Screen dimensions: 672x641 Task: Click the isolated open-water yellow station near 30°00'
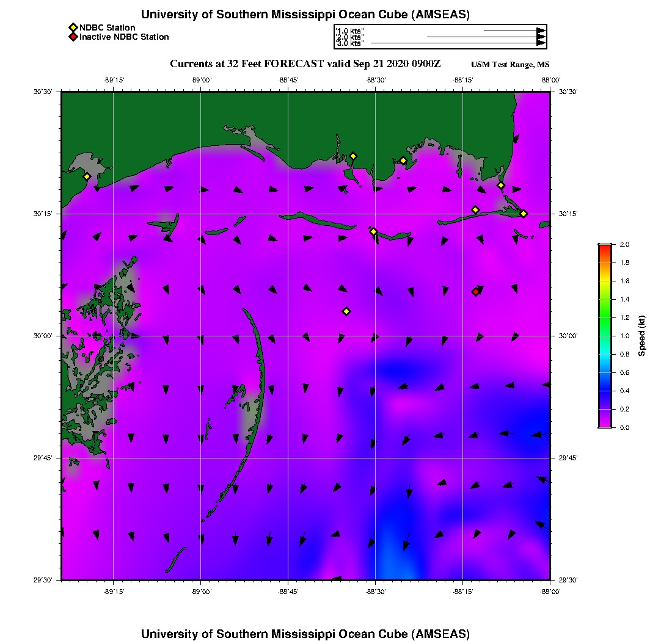(x=346, y=311)
